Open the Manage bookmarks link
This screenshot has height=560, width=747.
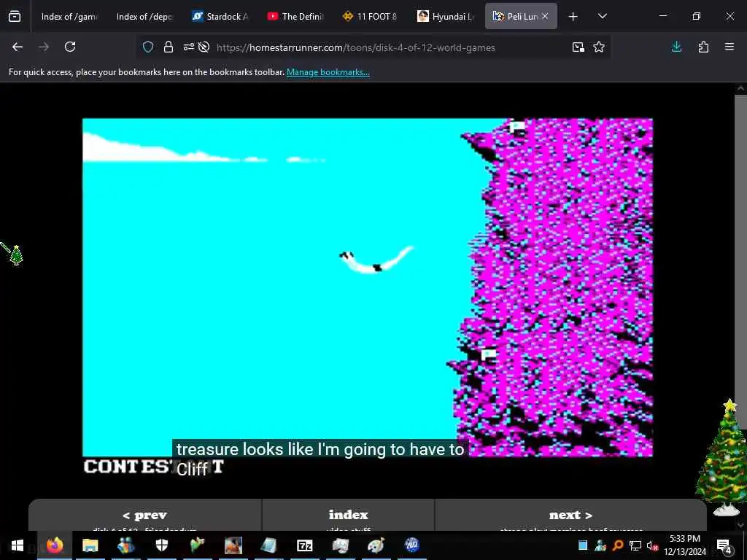coord(328,72)
